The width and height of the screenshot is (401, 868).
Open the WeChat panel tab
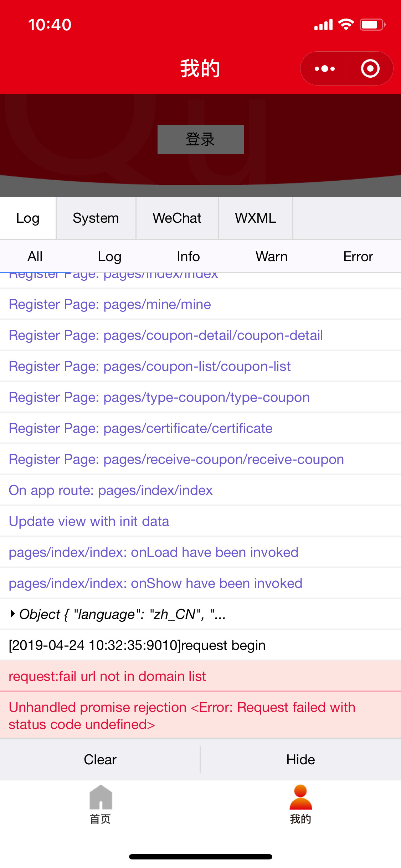177,218
